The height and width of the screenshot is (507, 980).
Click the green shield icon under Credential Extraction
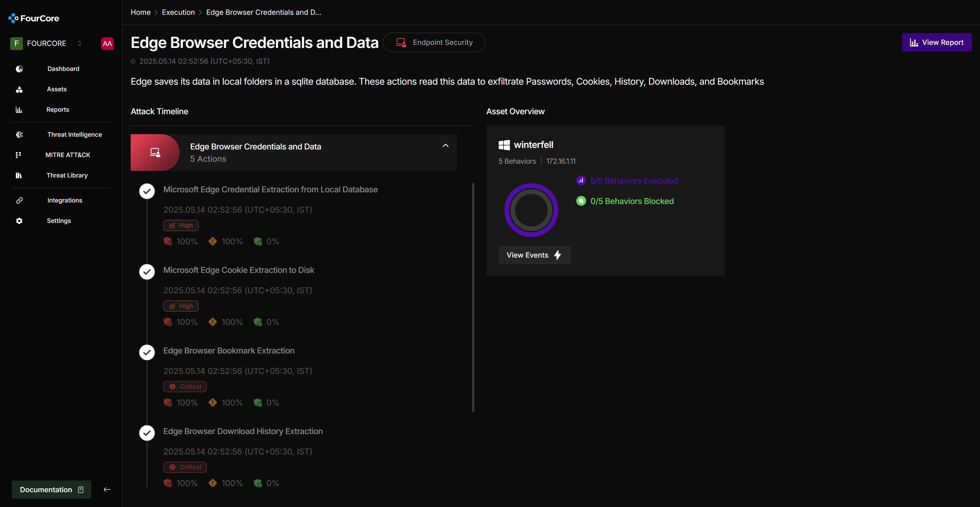(258, 241)
